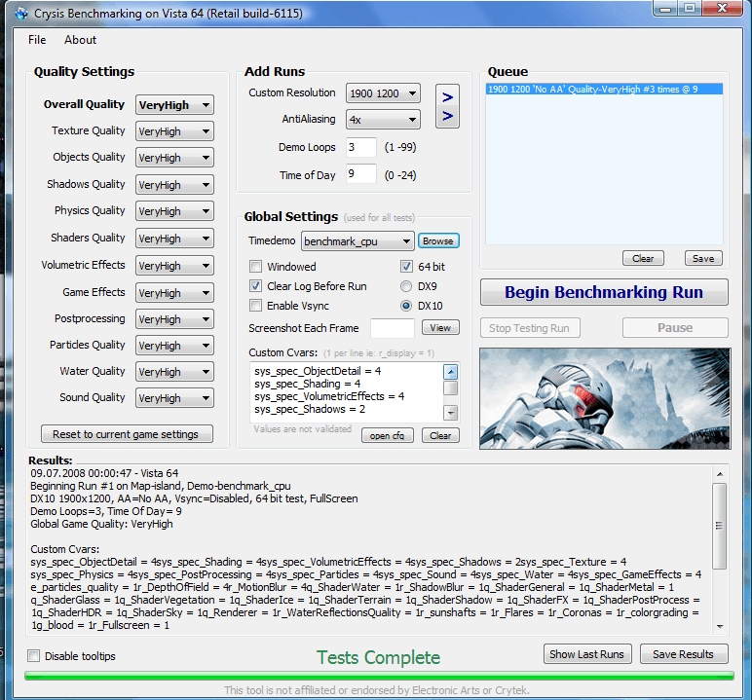Open Game Effects dropdown
The width and height of the screenshot is (752, 700).
click(x=174, y=293)
